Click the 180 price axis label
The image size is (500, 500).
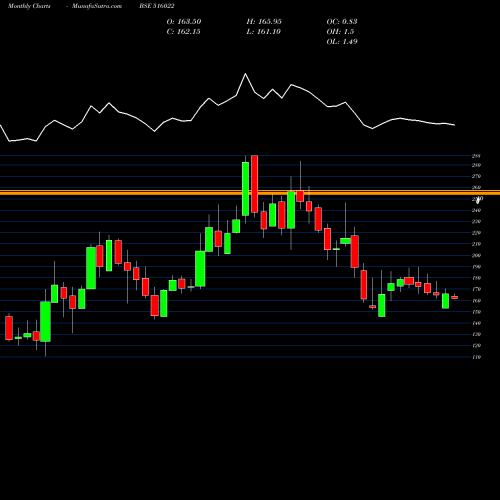[x=476, y=278]
